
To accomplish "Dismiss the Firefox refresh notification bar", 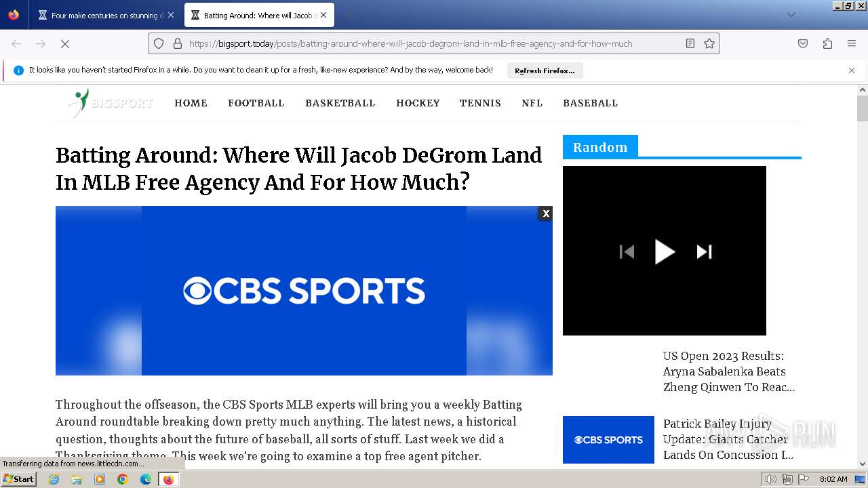I will [852, 70].
